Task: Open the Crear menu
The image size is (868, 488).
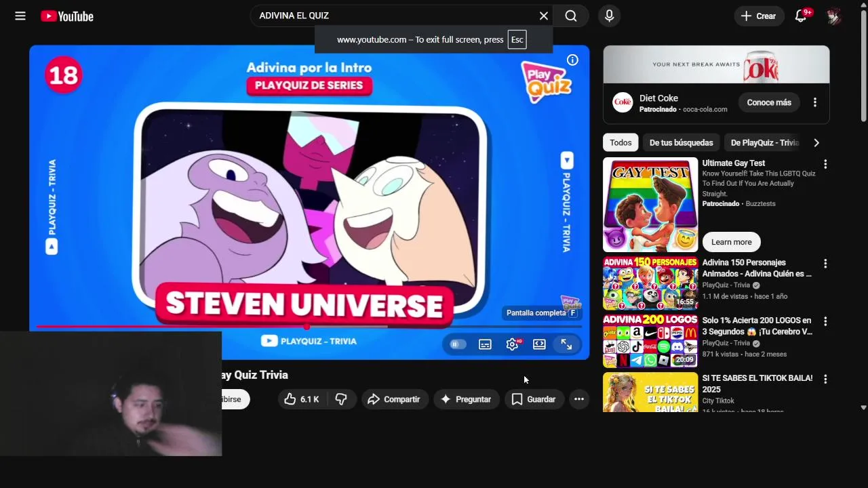Action: [758, 16]
